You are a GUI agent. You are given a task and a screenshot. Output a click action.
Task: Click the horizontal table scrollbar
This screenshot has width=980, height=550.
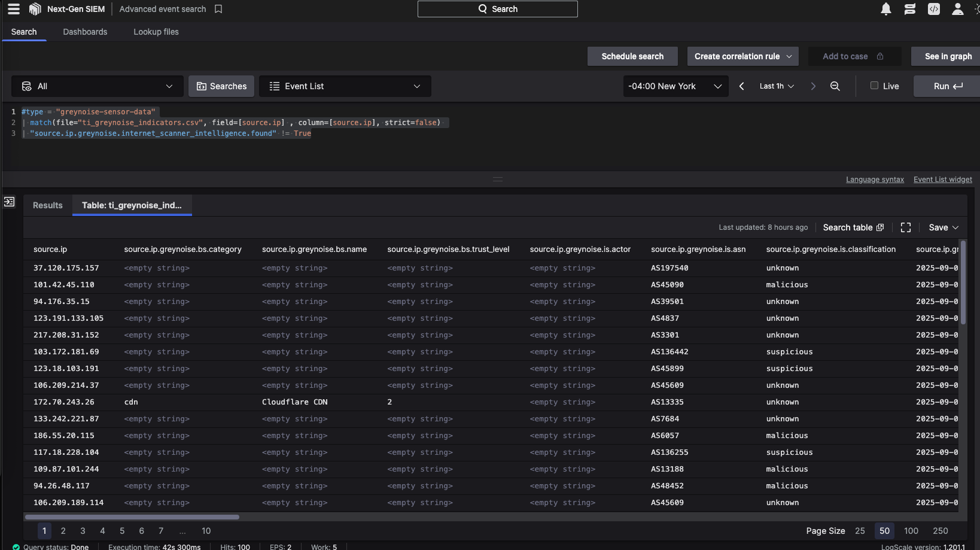(132, 517)
